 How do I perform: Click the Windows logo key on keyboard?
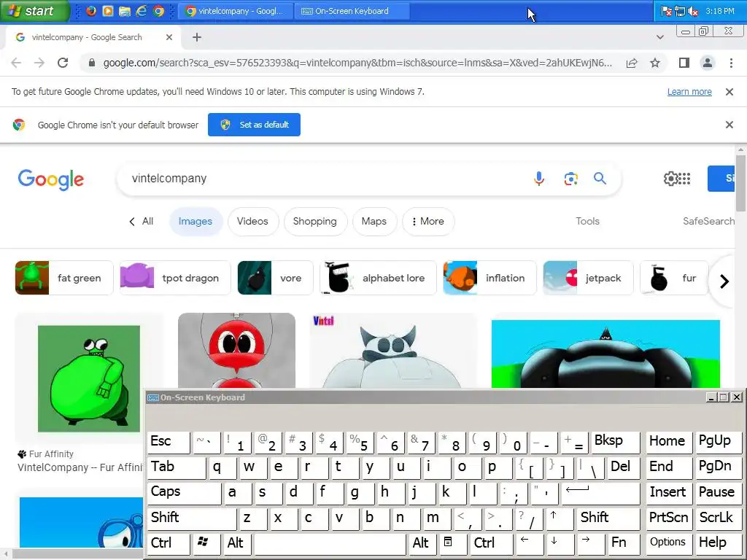tap(206, 542)
